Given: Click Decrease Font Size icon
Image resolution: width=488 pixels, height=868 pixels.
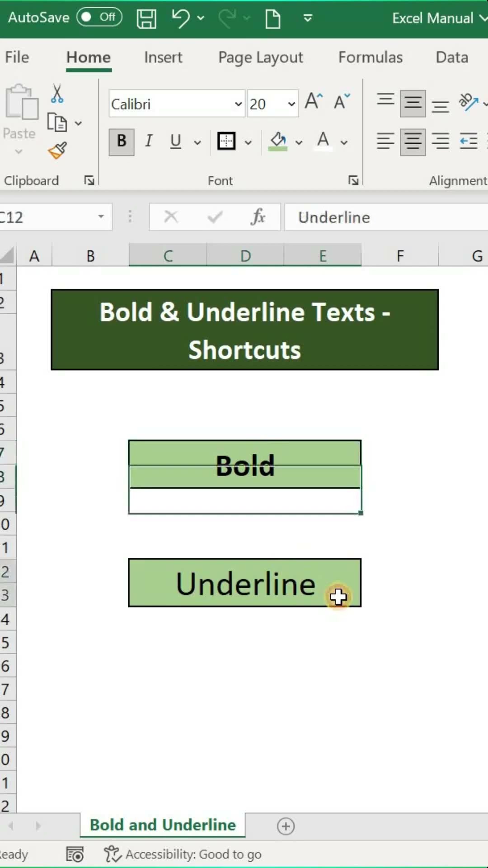Looking at the screenshot, I should click(342, 101).
